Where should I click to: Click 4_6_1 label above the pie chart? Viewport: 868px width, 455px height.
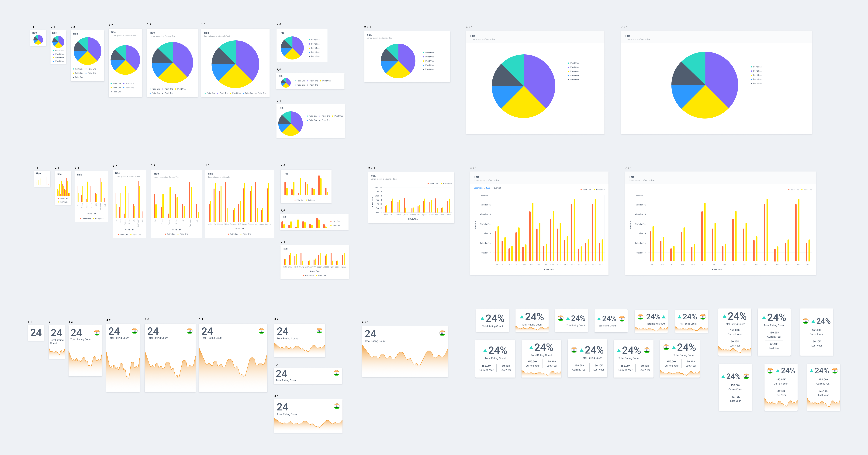tap(469, 27)
